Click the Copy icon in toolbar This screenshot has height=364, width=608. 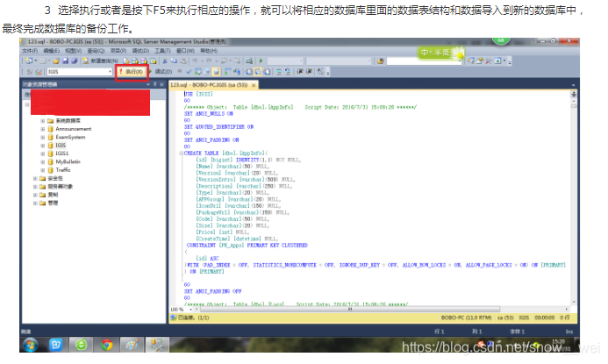[174, 61]
